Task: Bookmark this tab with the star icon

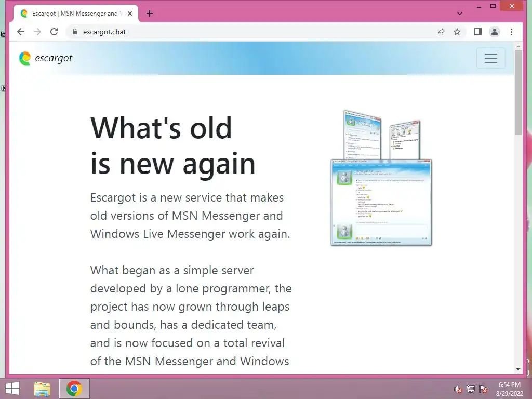Action: pos(457,32)
